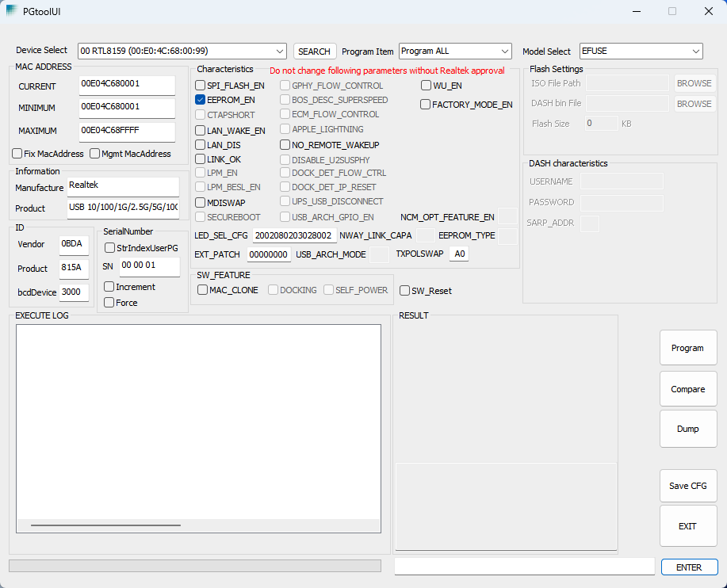Viewport: 727px width, 588px height.
Task: Open the Model Select EFUSE dropdown
Action: point(641,52)
